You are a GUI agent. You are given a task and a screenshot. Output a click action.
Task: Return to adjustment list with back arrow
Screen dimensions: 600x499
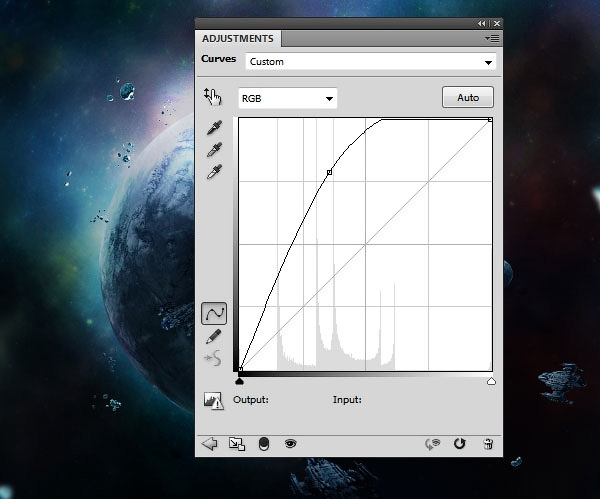coord(210,444)
